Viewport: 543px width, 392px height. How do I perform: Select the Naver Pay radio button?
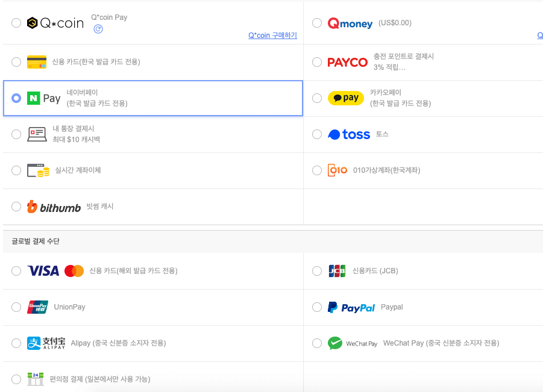click(16, 98)
